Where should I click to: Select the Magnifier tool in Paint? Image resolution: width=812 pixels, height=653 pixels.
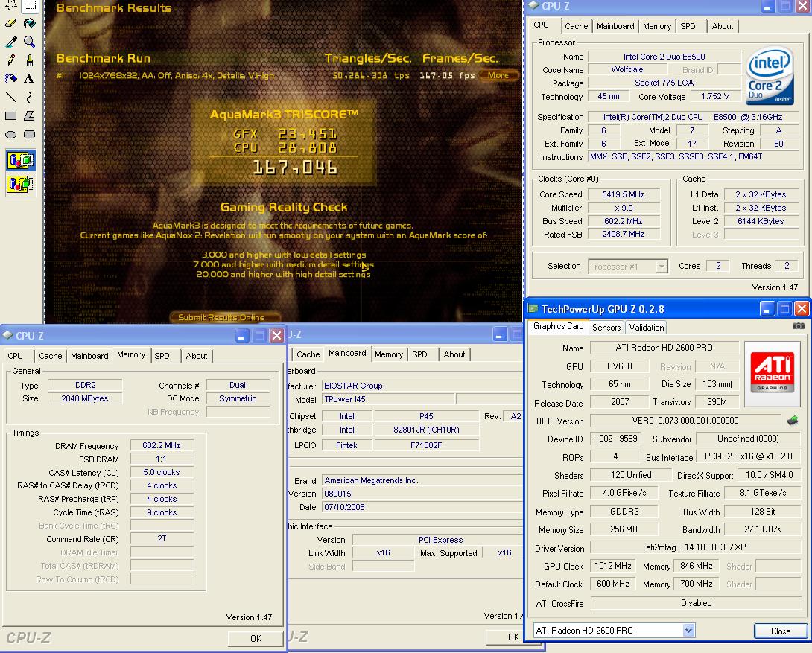pos(30,42)
